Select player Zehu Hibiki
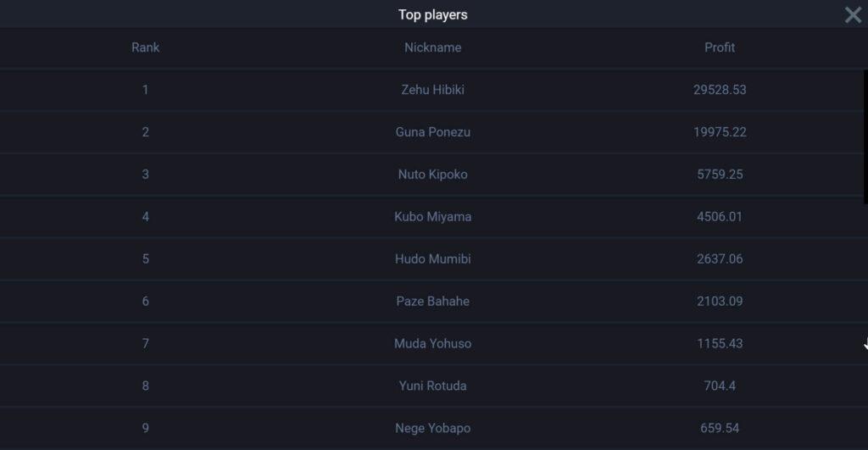The image size is (868, 450). (x=432, y=90)
